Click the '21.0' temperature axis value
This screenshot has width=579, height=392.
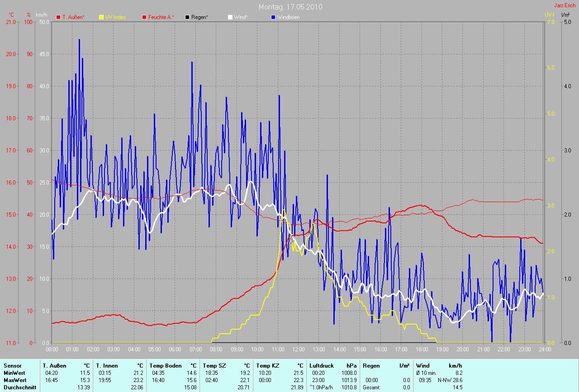pos(10,22)
